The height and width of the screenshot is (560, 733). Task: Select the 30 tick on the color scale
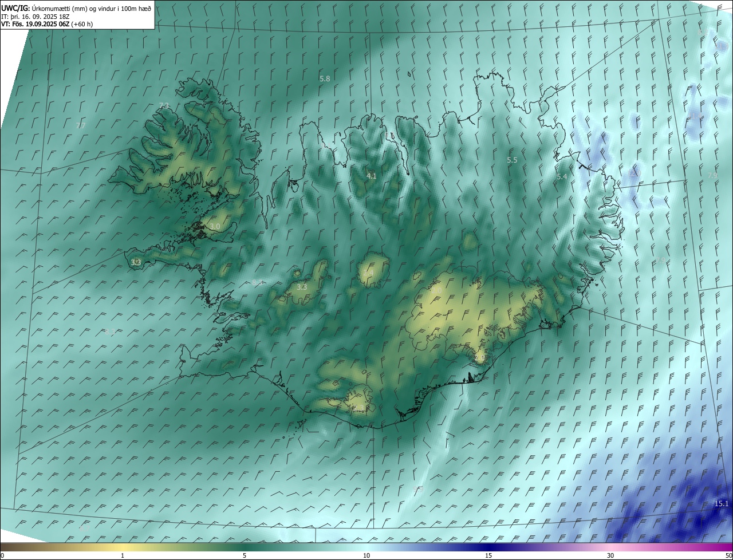pos(610,555)
